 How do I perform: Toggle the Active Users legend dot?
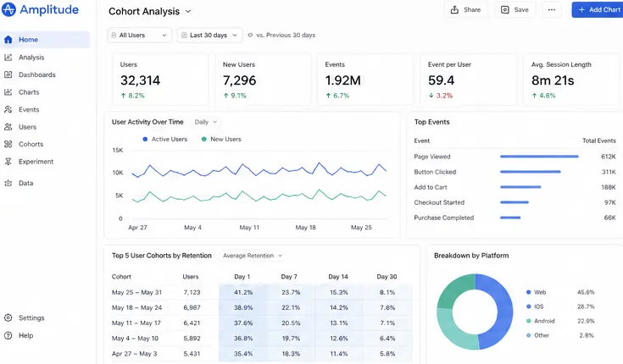(x=145, y=140)
